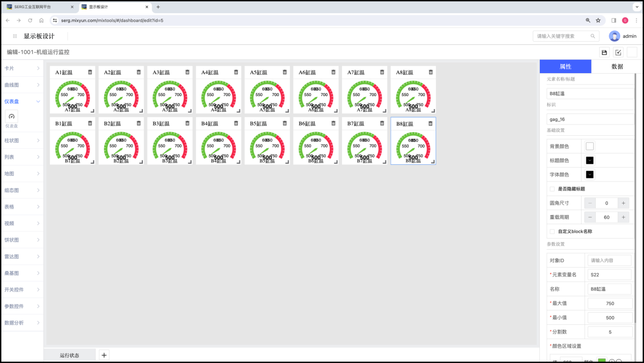644x363 pixels.
Task: Switch to the 数据 tab
Action: [617, 67]
